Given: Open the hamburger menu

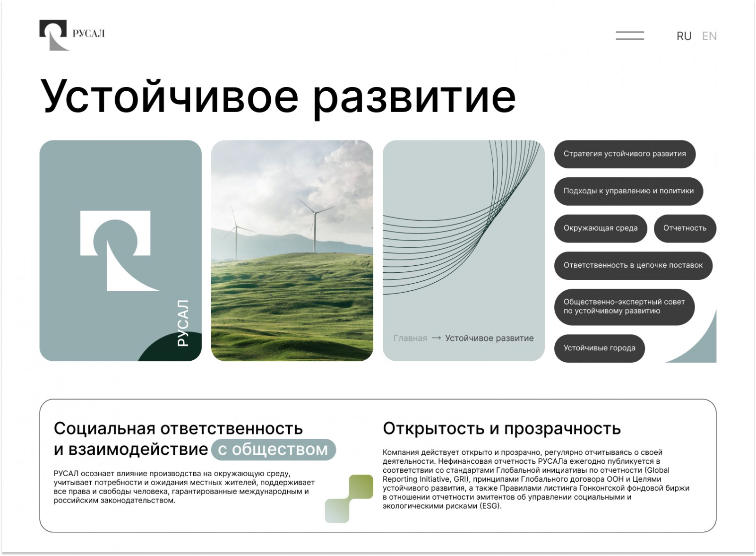Looking at the screenshot, I should coord(630,35).
